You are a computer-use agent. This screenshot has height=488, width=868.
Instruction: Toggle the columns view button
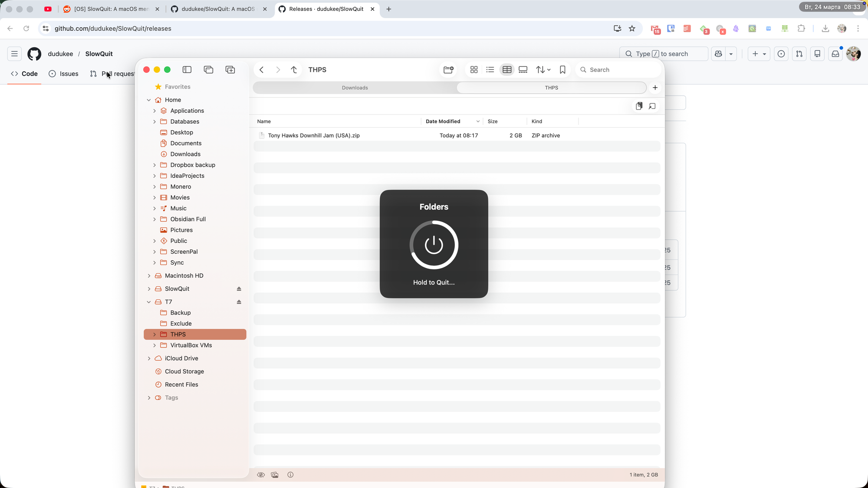pyautogui.click(x=507, y=70)
